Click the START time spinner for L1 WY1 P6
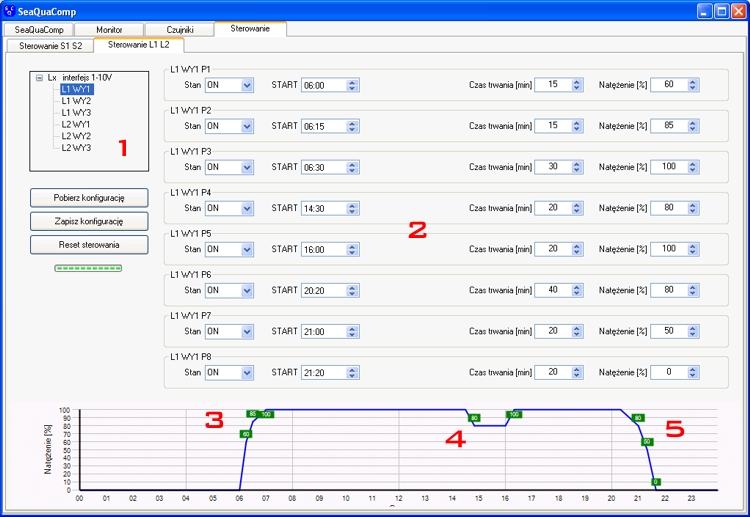750x517 pixels. (x=353, y=290)
